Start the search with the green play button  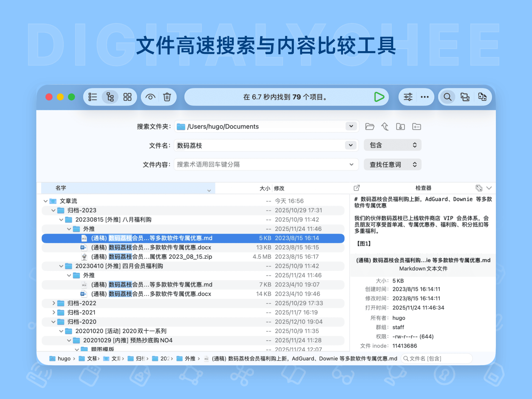(x=380, y=97)
